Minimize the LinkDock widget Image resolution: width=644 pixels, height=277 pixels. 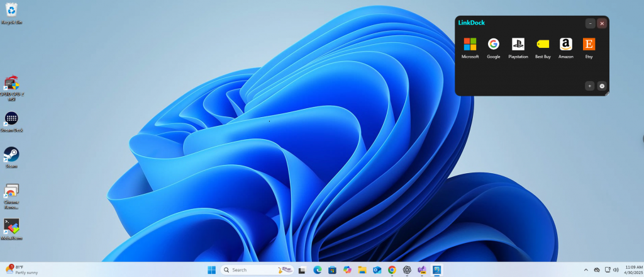(x=590, y=23)
